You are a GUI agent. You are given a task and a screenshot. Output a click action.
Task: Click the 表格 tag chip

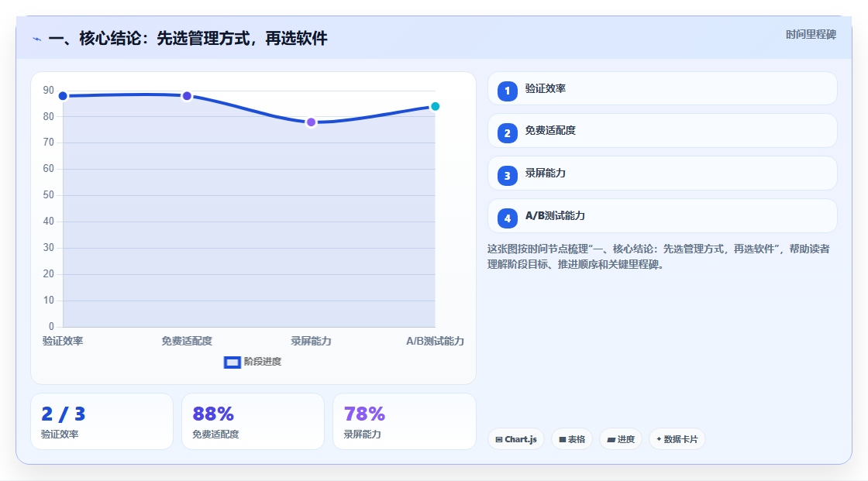(x=572, y=439)
